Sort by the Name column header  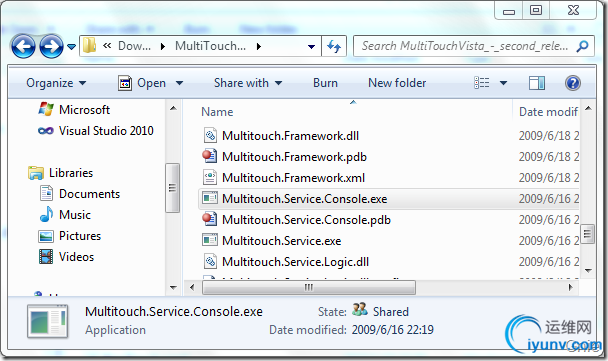[217, 112]
